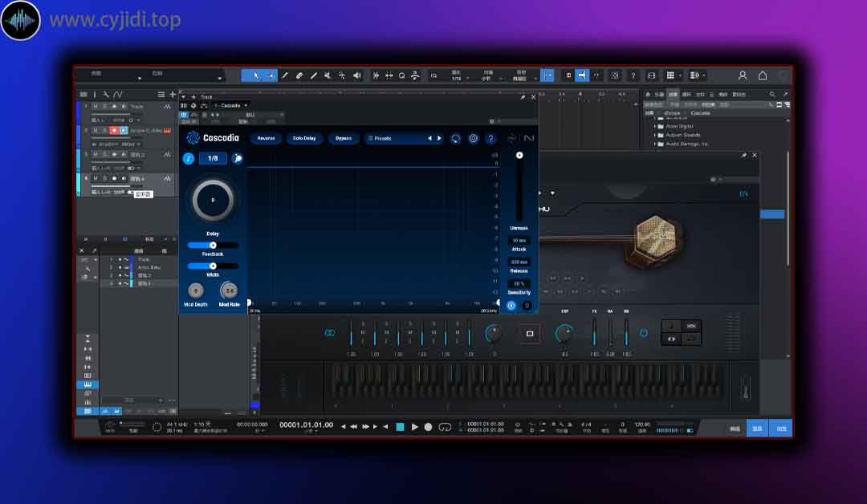The height and width of the screenshot is (504, 867).
Task: Select the Line draw tool
Action: (314, 75)
